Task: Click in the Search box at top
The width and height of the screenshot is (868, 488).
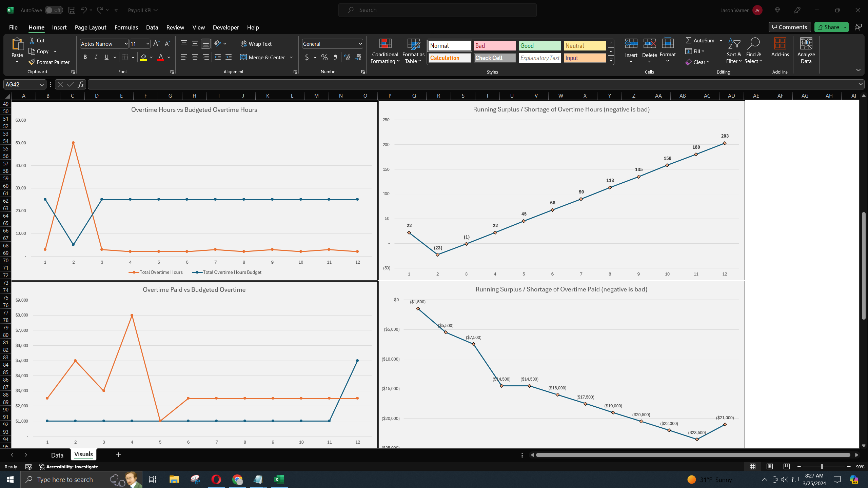Action: point(437,10)
